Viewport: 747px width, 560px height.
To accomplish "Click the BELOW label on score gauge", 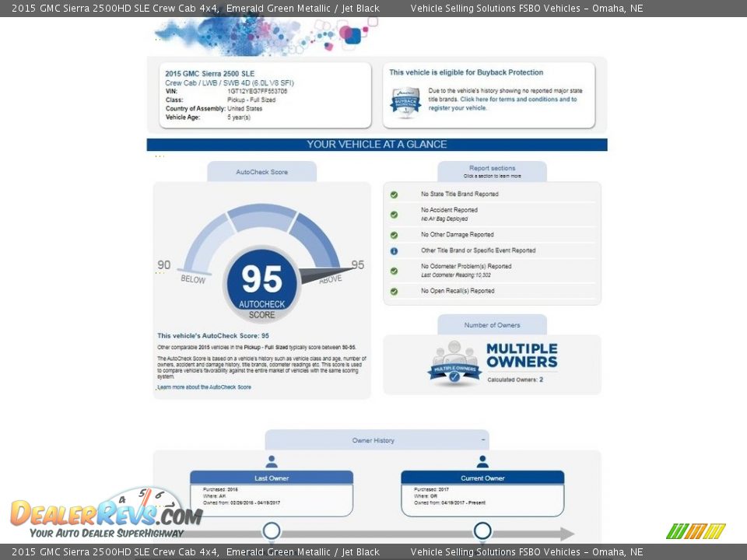I will [193, 279].
